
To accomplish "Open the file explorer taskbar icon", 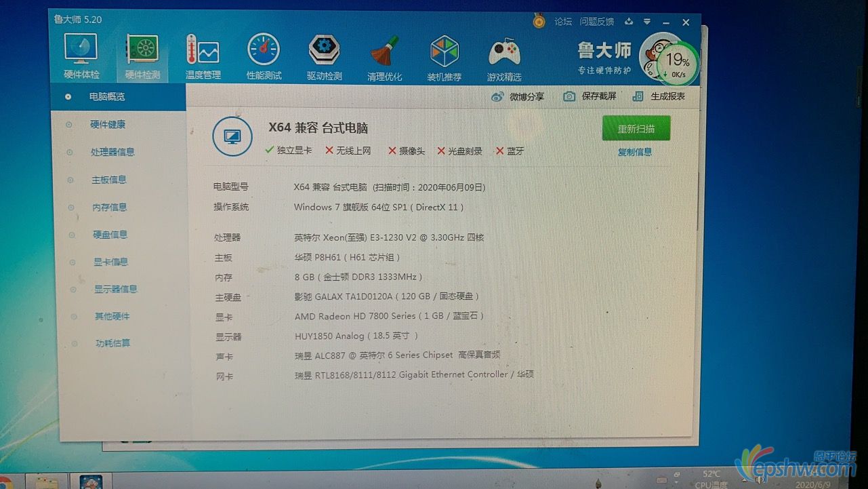I will (46, 482).
